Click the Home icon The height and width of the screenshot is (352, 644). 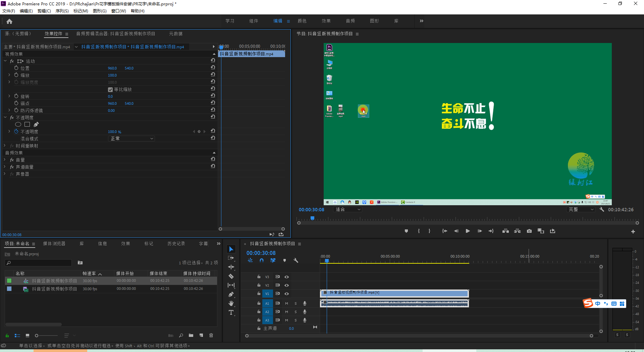[9, 21]
